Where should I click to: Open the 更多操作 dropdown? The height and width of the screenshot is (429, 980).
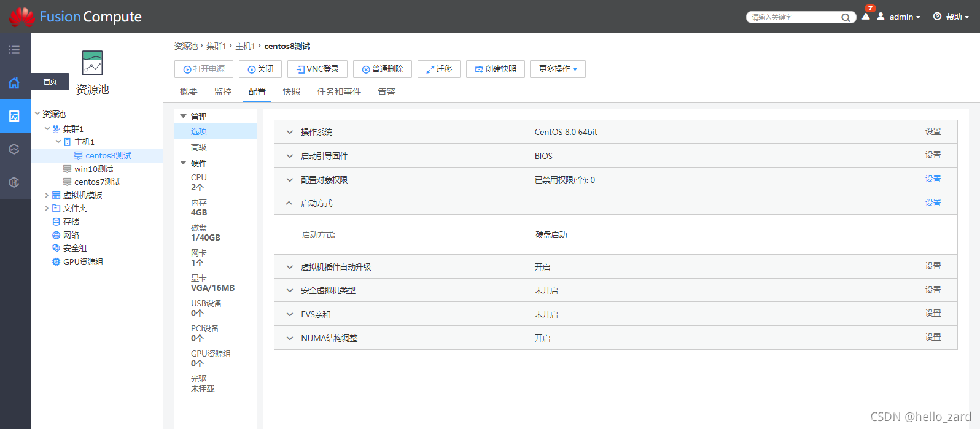pyautogui.click(x=558, y=69)
